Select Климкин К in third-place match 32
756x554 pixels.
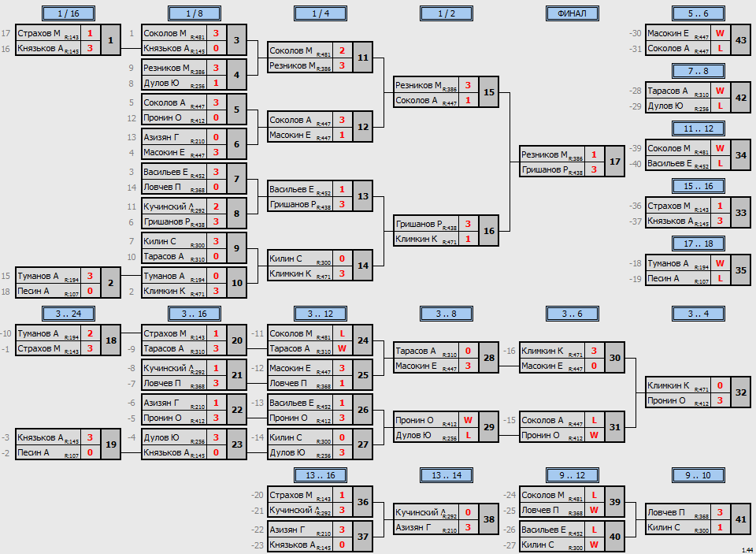[x=669, y=385]
